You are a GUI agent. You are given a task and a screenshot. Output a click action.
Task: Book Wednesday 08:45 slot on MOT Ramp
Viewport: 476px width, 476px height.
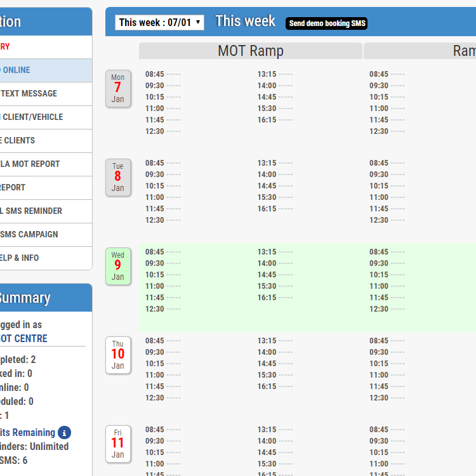163,252
